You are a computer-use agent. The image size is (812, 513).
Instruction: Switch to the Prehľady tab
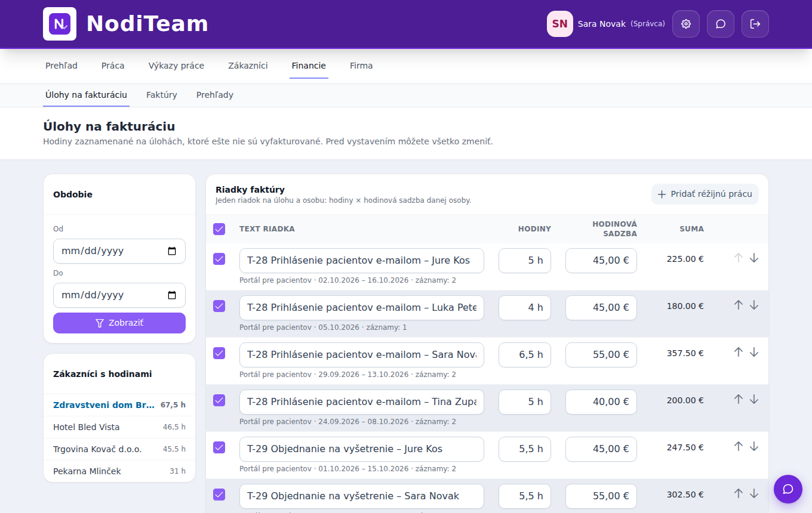pyautogui.click(x=215, y=95)
